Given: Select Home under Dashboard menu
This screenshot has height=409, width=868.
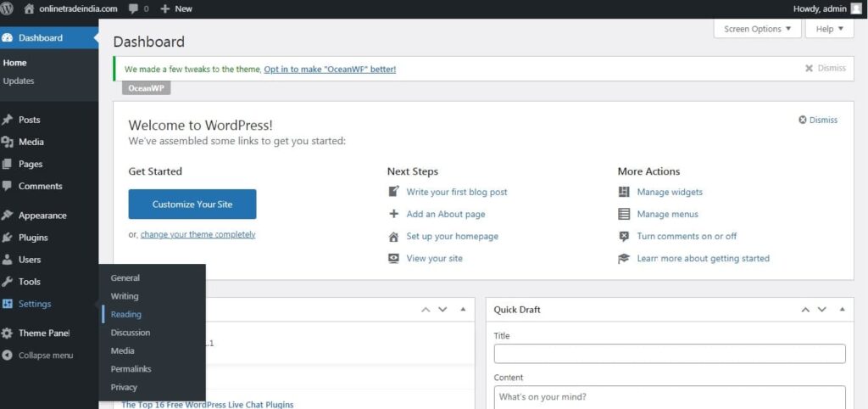Looking at the screenshot, I should pyautogui.click(x=15, y=63).
